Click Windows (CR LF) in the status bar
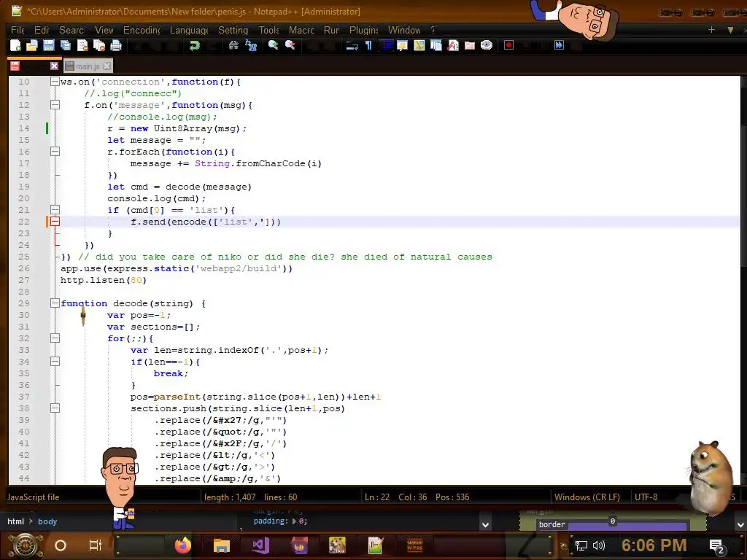This screenshot has width=747, height=560. 587,497
